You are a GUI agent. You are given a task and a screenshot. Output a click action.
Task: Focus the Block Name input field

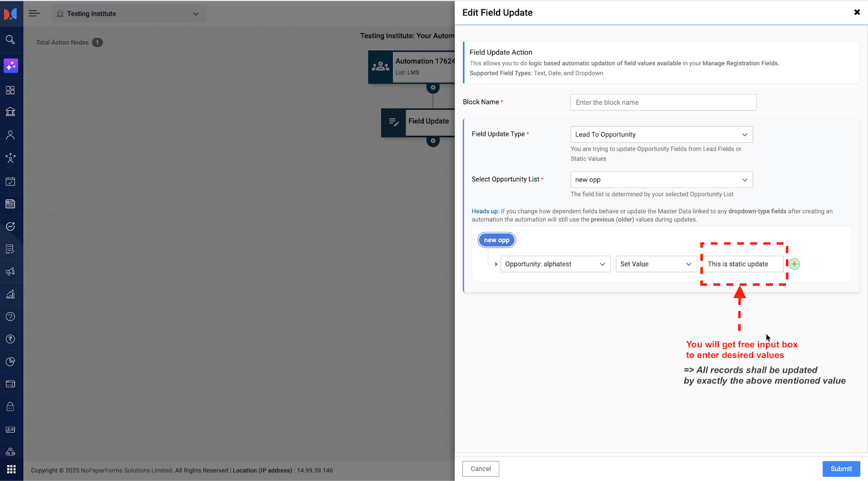click(663, 103)
